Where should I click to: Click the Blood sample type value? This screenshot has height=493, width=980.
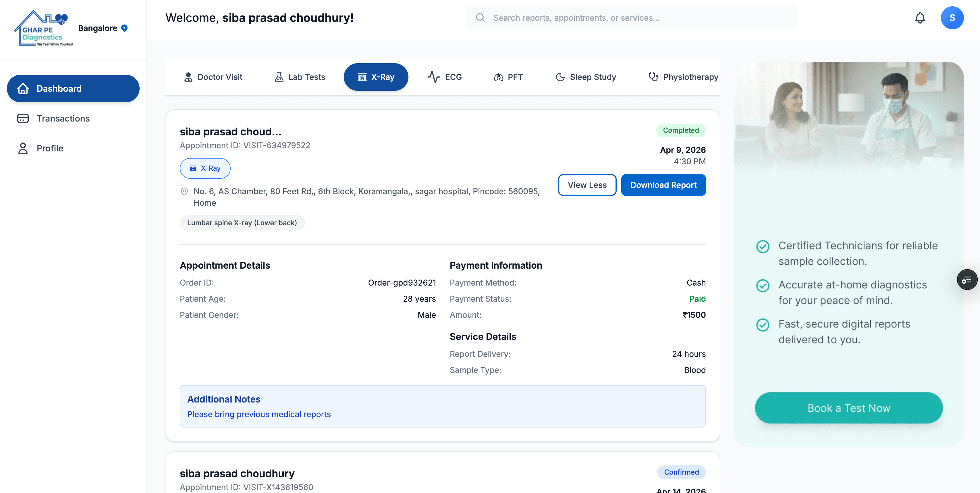point(695,371)
